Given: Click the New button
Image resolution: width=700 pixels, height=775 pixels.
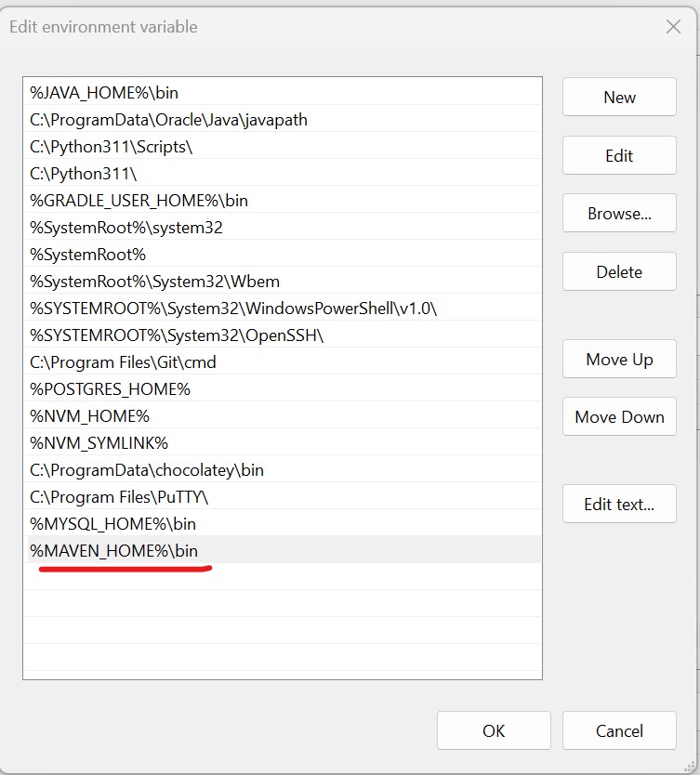Looking at the screenshot, I should [x=619, y=98].
